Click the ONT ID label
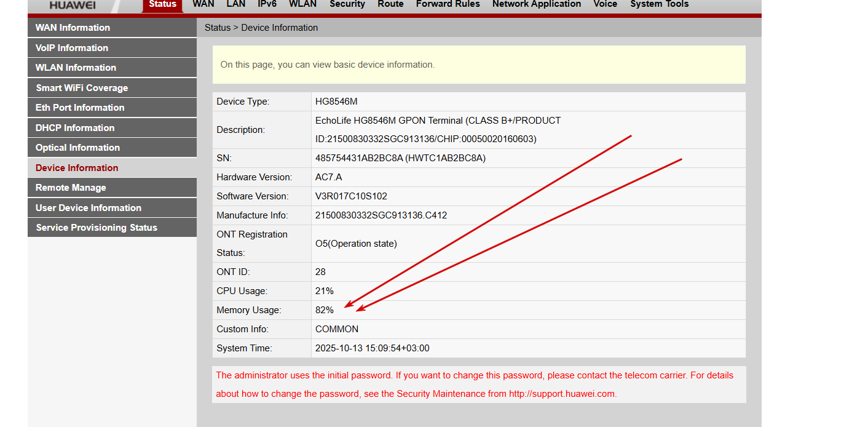Screen dimensions: 868x427 pos(233,272)
